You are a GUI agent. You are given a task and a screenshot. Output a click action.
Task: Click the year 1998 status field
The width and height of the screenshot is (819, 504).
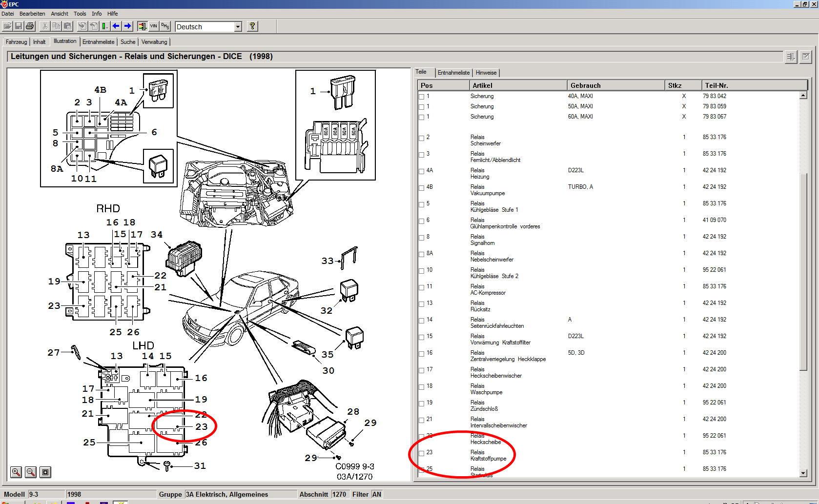111,494
